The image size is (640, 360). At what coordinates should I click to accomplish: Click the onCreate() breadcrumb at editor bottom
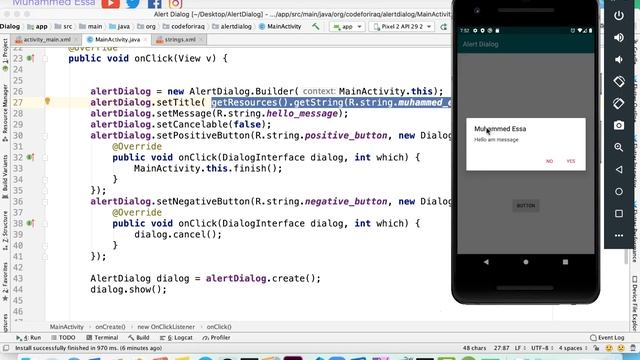pyautogui.click(x=110, y=327)
